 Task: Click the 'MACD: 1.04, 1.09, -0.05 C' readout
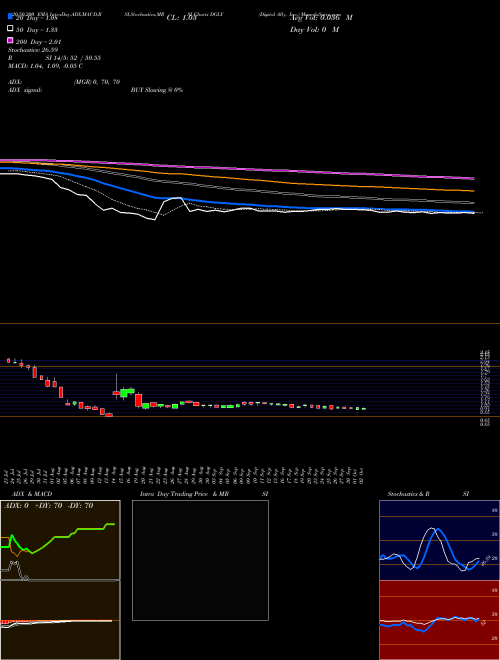pyautogui.click(x=45, y=66)
